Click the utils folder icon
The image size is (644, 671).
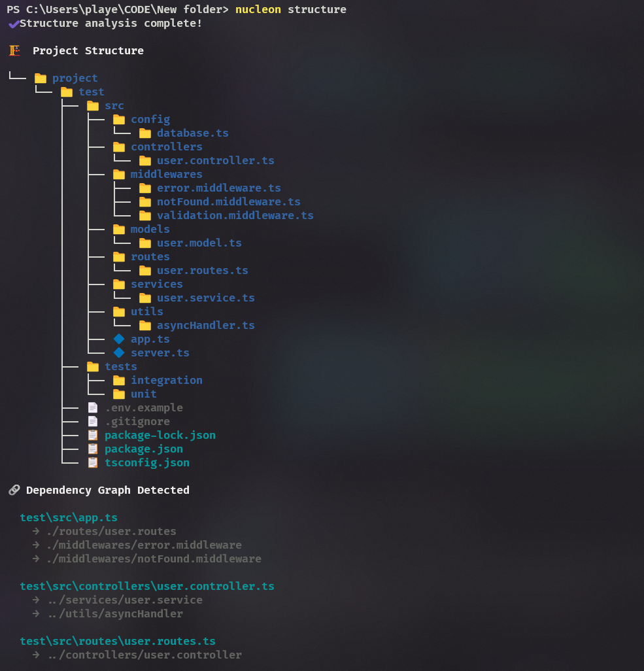pyautogui.click(x=118, y=311)
